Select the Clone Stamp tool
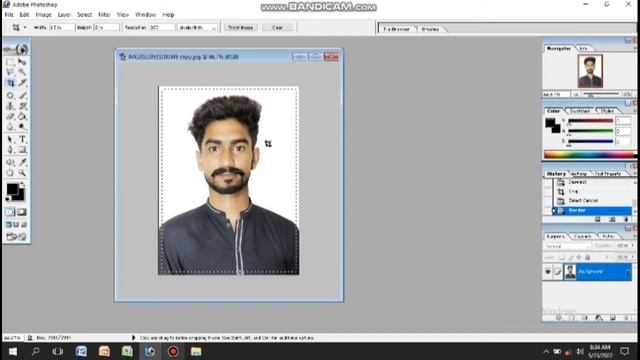 (x=10, y=106)
